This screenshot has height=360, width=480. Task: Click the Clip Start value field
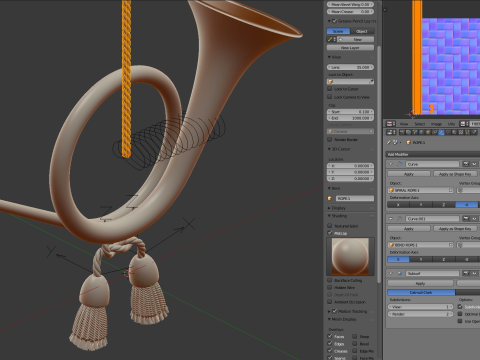[x=350, y=112]
